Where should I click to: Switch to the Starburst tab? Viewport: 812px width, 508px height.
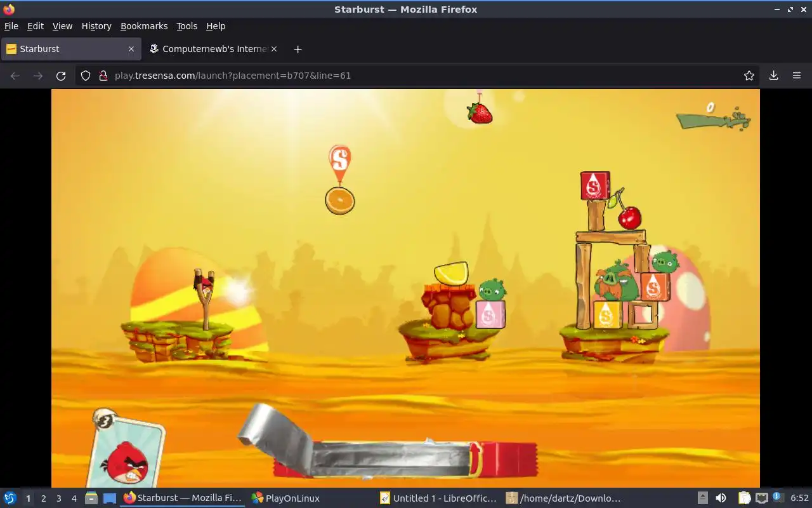(x=70, y=49)
